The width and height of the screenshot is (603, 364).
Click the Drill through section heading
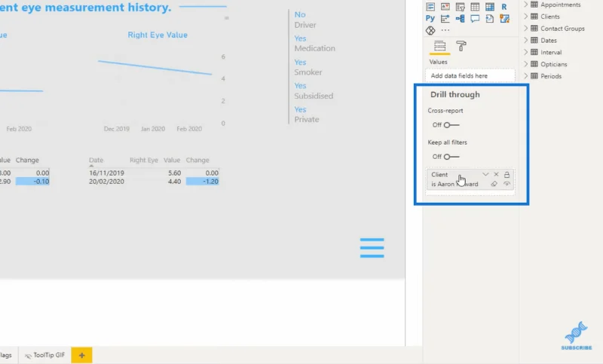[x=455, y=94]
